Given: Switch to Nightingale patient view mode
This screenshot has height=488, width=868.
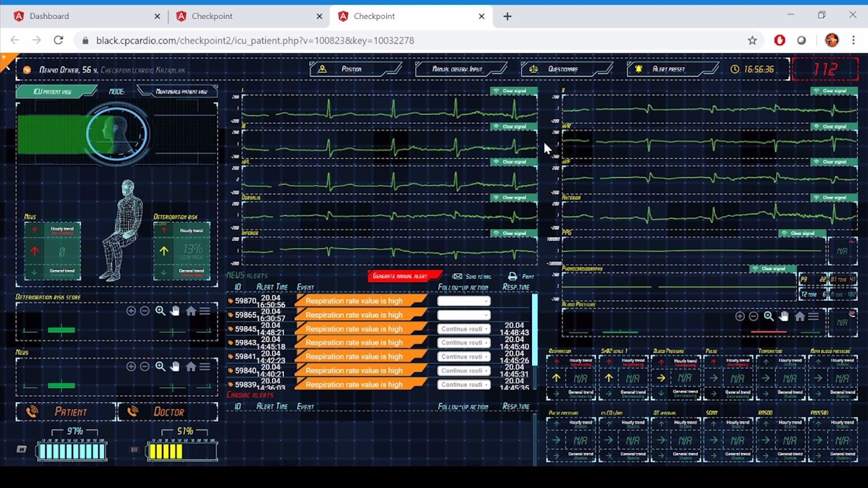Looking at the screenshot, I should click(180, 92).
